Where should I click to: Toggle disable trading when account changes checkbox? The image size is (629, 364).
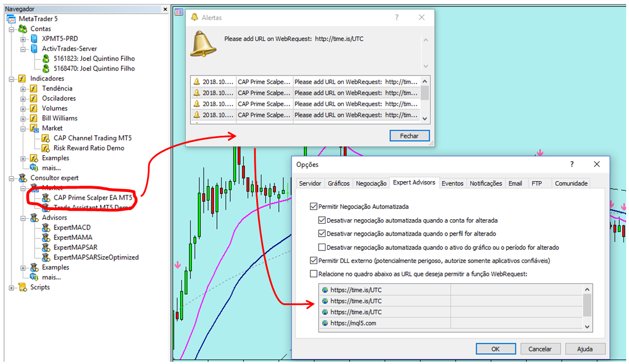tap(322, 220)
